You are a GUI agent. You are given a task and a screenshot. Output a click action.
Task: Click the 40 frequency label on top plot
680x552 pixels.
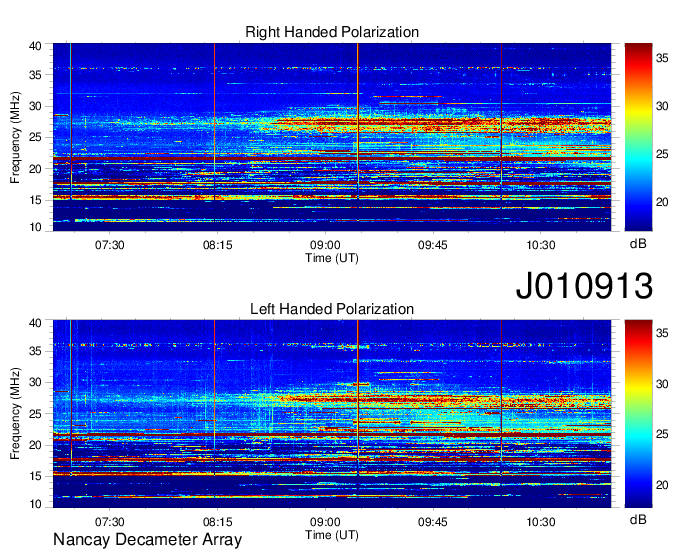(x=35, y=46)
